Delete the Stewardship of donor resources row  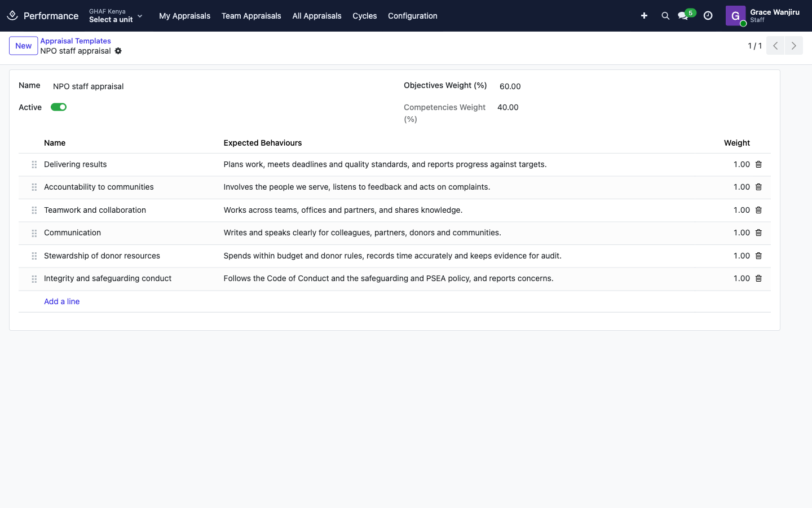coord(758,256)
